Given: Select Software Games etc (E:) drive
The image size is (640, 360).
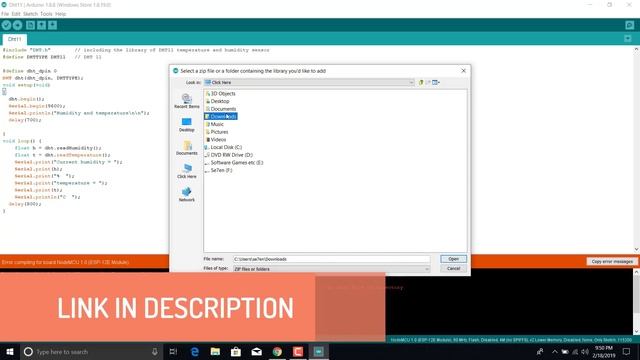Looking at the screenshot, I should coord(234,162).
